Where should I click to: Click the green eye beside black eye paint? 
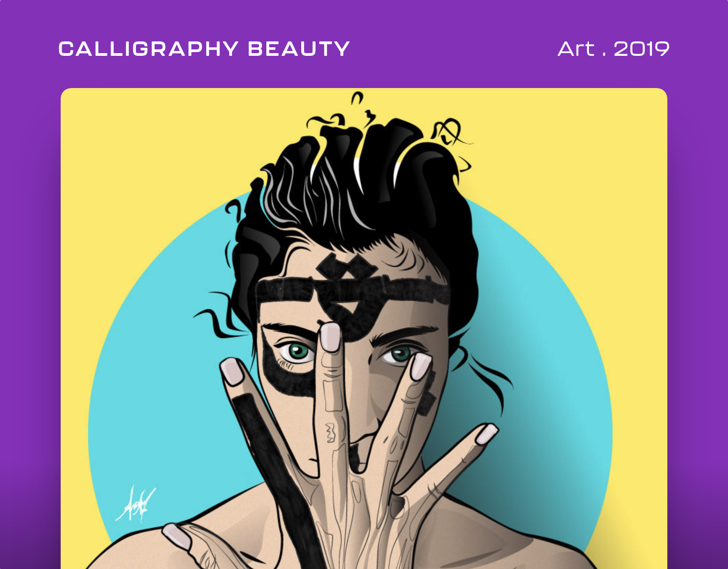click(297, 352)
